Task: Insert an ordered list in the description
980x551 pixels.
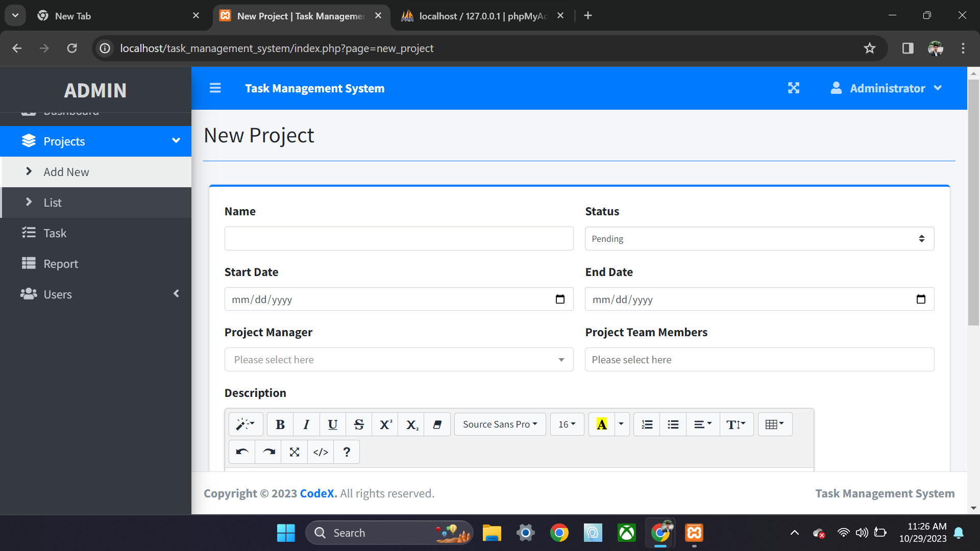Action: 646,424
